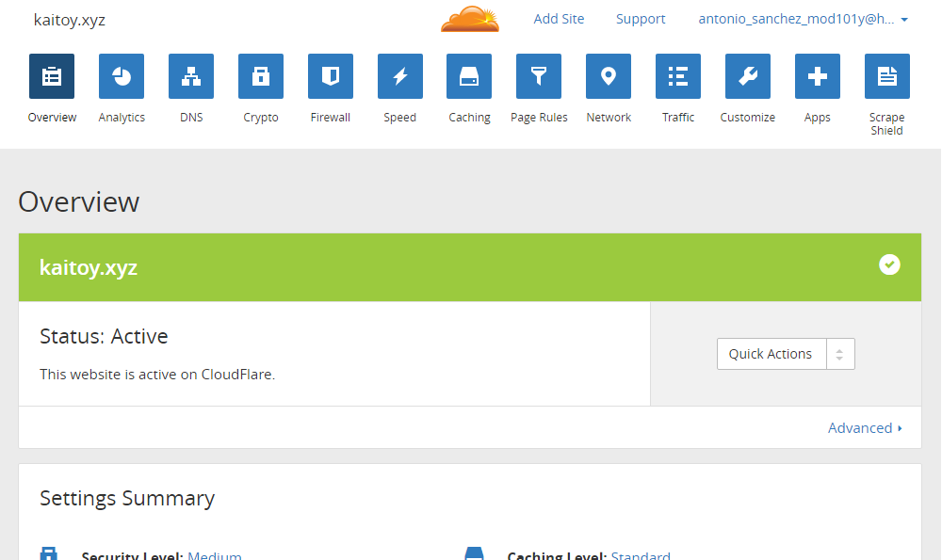Click the Network tab label
Screen dimensions: 942x560
pyautogui.click(x=609, y=118)
